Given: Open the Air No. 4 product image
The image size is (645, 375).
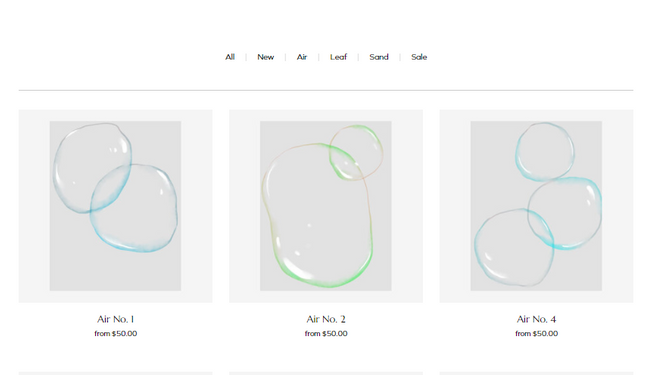Looking at the screenshot, I should pyautogui.click(x=536, y=206).
